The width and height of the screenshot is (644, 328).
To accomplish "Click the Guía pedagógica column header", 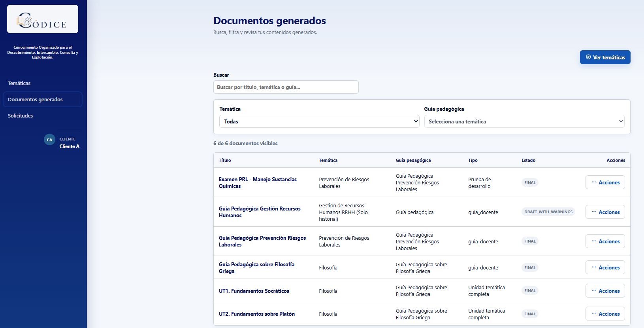I will coord(413,160).
